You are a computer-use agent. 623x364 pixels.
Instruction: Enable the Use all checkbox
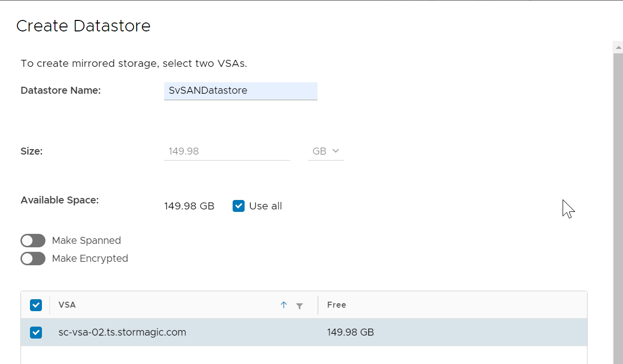coord(239,206)
